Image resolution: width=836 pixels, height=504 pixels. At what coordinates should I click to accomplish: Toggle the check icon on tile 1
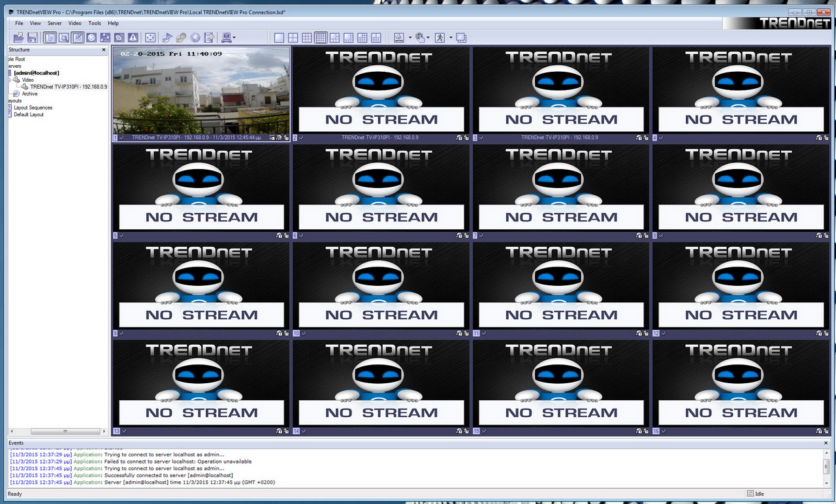click(x=121, y=138)
